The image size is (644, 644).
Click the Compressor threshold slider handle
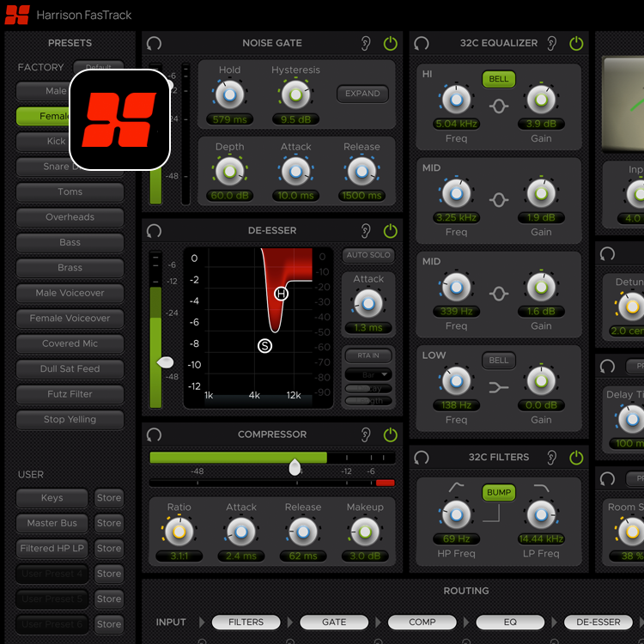[x=295, y=467]
